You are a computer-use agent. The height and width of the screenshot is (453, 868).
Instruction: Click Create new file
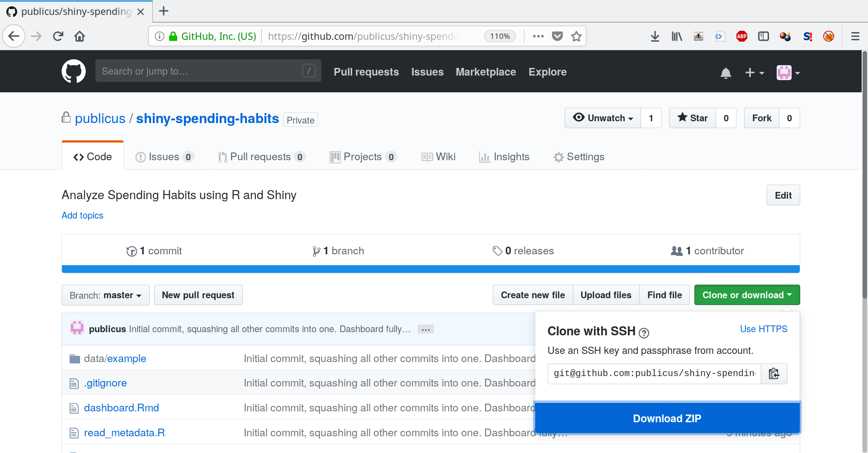pos(533,295)
